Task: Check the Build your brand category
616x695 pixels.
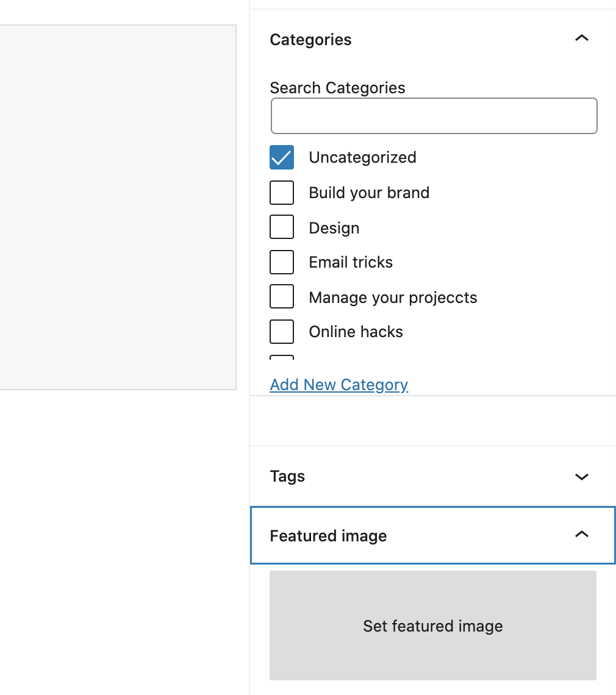Action: pos(282,193)
